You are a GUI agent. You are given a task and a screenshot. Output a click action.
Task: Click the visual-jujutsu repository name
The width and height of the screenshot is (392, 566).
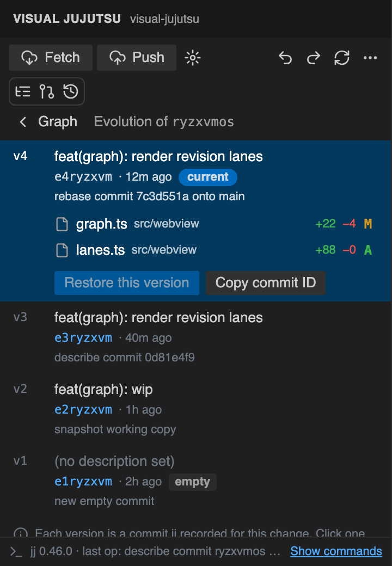coord(164,19)
